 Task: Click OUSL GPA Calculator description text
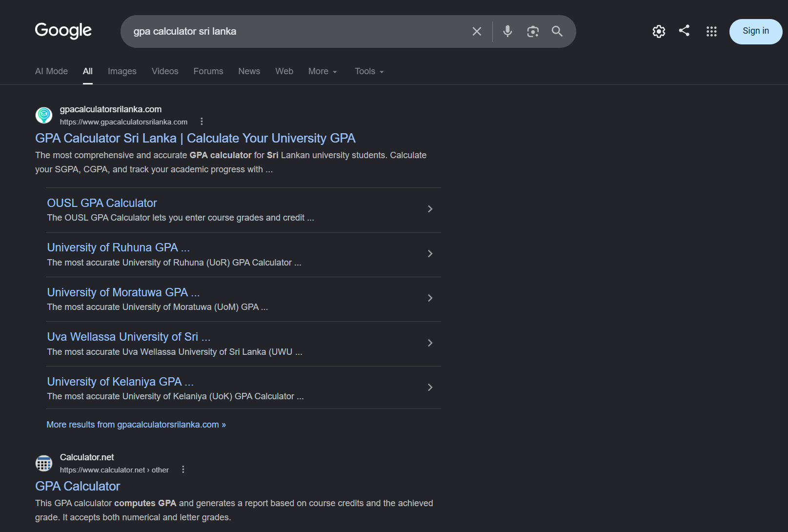181,218
